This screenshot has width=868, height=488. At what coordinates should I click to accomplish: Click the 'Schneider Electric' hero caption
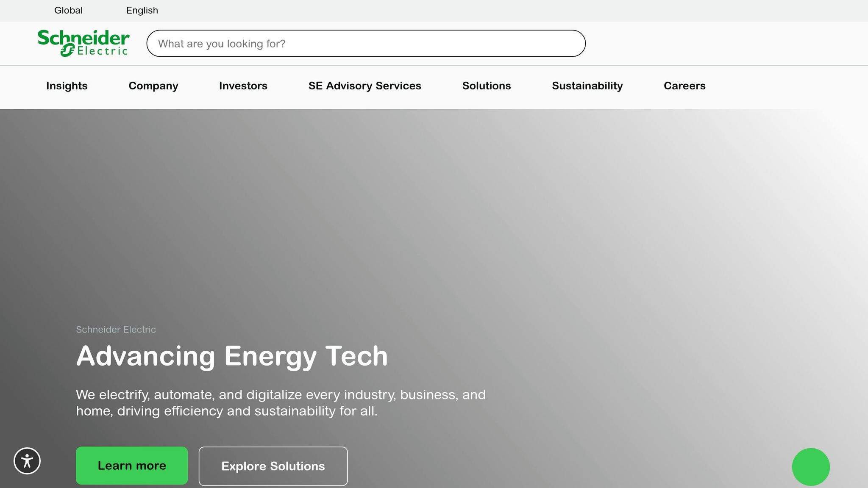pyautogui.click(x=116, y=330)
